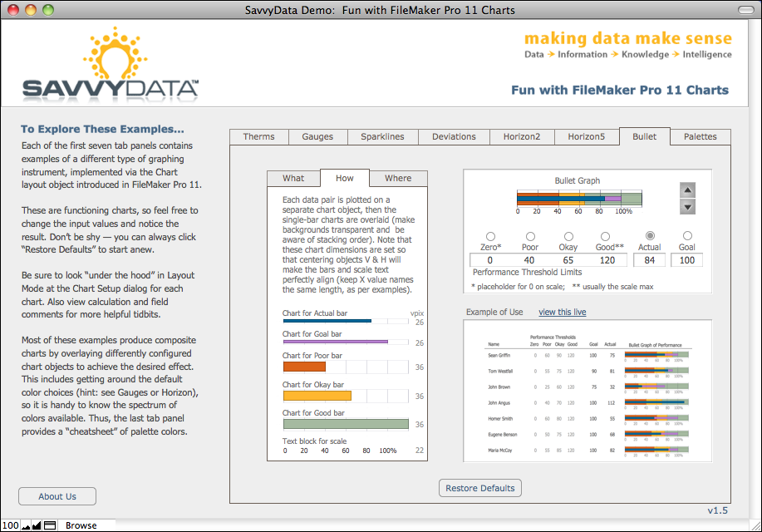Click the down arrow beside Bullet Graph
The image size is (762, 532).
click(x=687, y=207)
